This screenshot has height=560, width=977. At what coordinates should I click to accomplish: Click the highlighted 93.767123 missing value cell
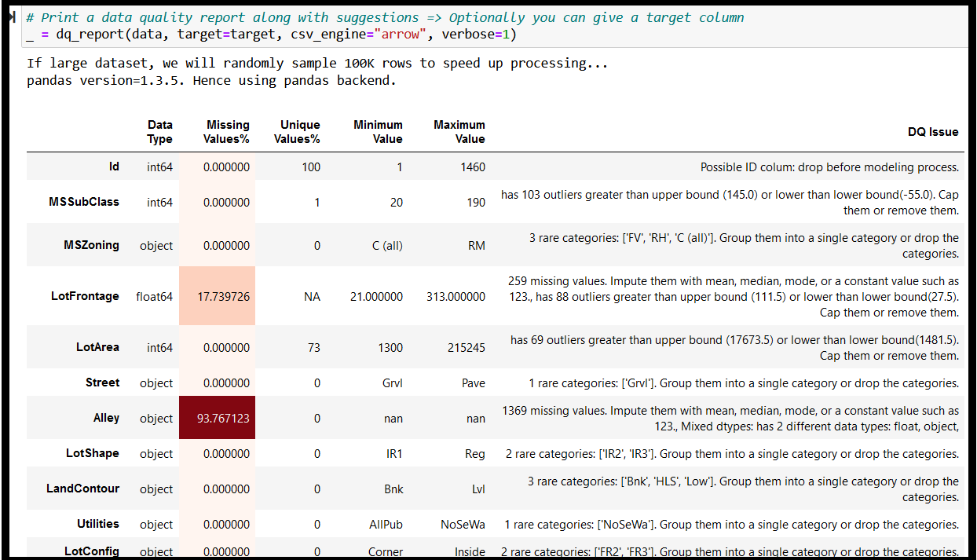pos(218,419)
